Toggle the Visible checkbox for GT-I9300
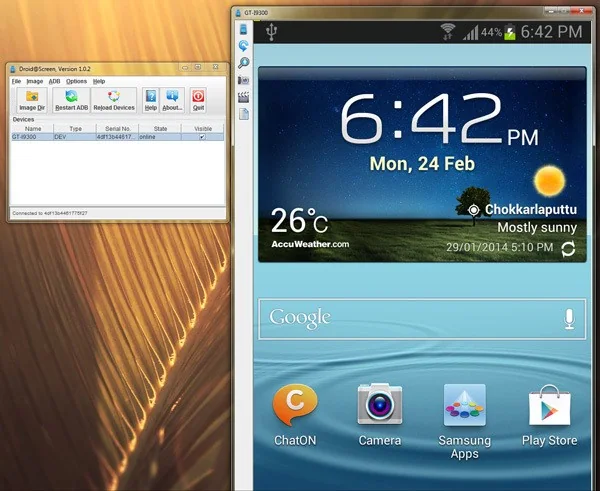Image resolution: width=600 pixels, height=491 pixels. (x=202, y=137)
